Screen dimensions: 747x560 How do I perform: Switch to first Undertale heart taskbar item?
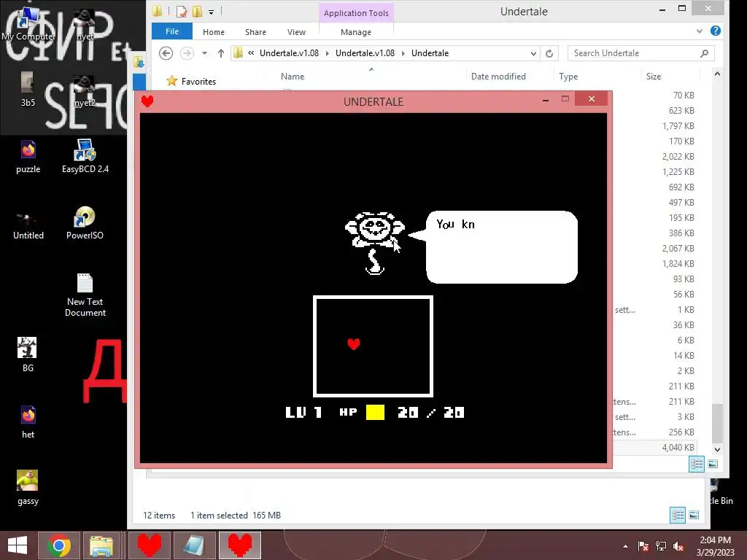click(149, 545)
